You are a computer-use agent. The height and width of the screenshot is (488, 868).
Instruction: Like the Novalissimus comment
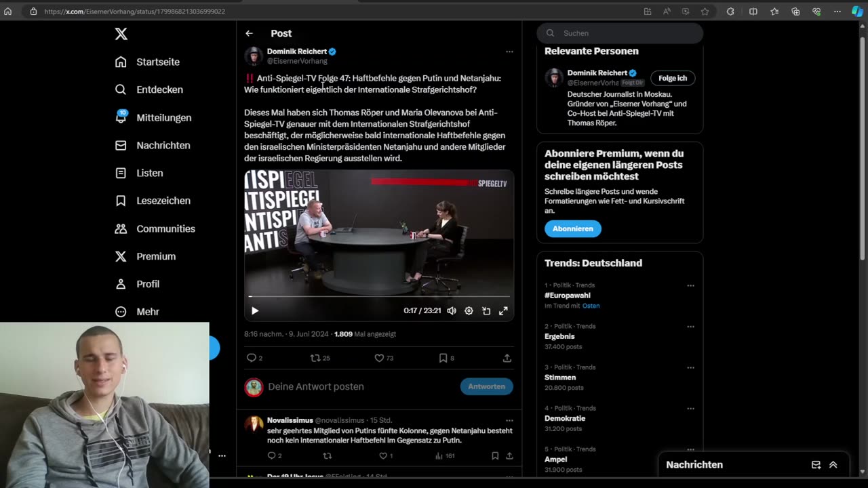click(x=385, y=456)
